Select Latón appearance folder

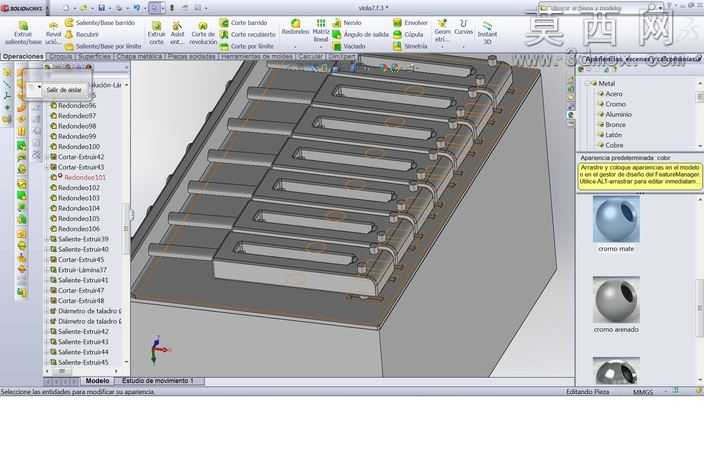tap(609, 135)
